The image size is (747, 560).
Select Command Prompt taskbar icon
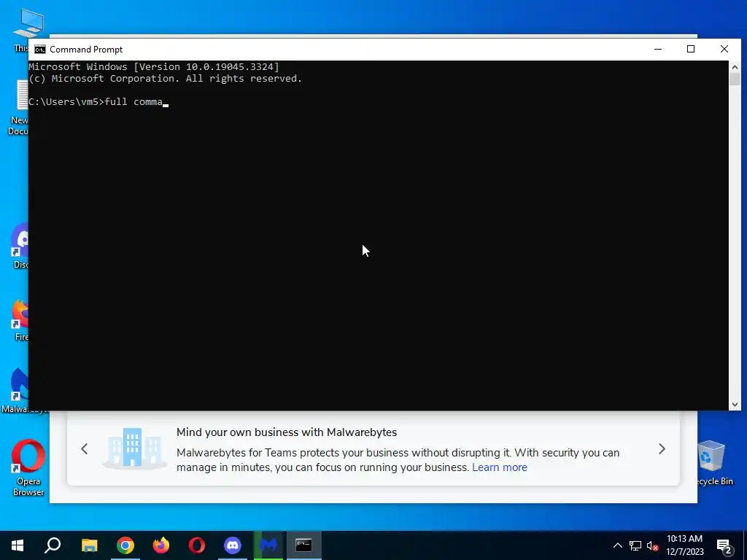pos(303,545)
